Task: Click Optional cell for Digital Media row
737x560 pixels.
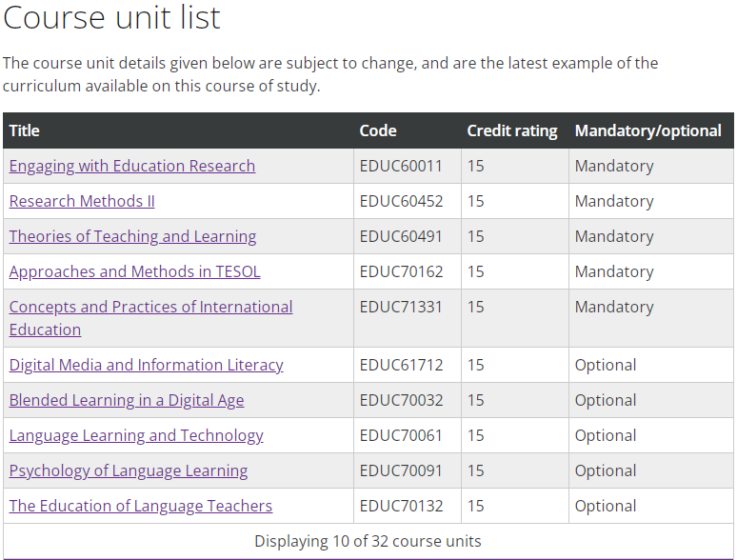Action: coord(651,366)
